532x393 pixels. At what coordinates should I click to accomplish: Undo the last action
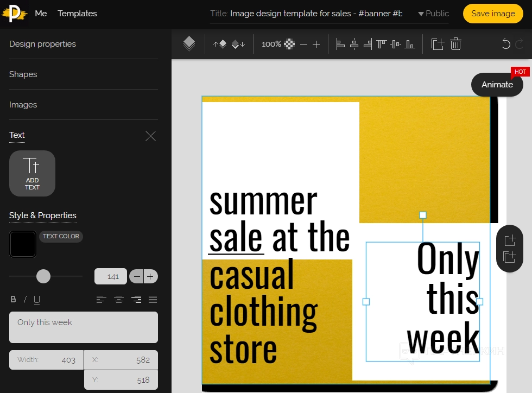click(506, 45)
